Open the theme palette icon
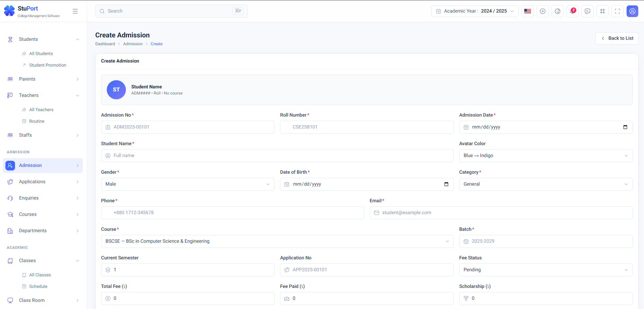This screenshot has height=309, width=644. pos(558,11)
